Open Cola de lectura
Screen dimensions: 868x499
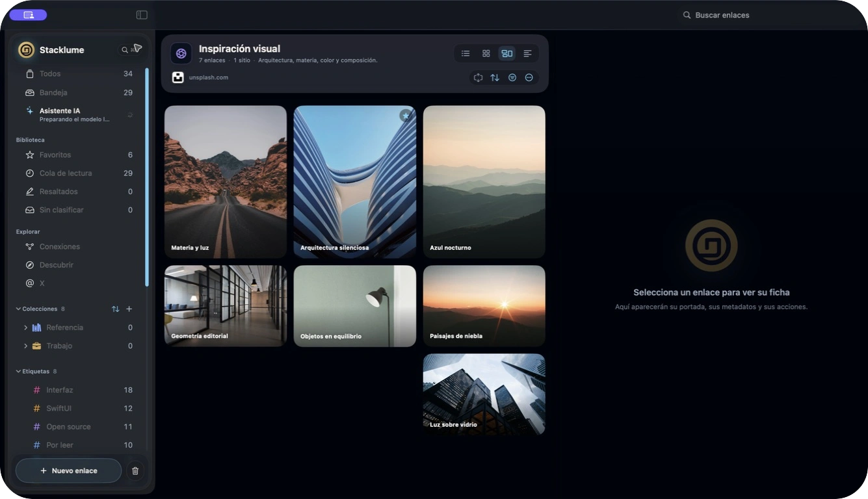coord(79,173)
